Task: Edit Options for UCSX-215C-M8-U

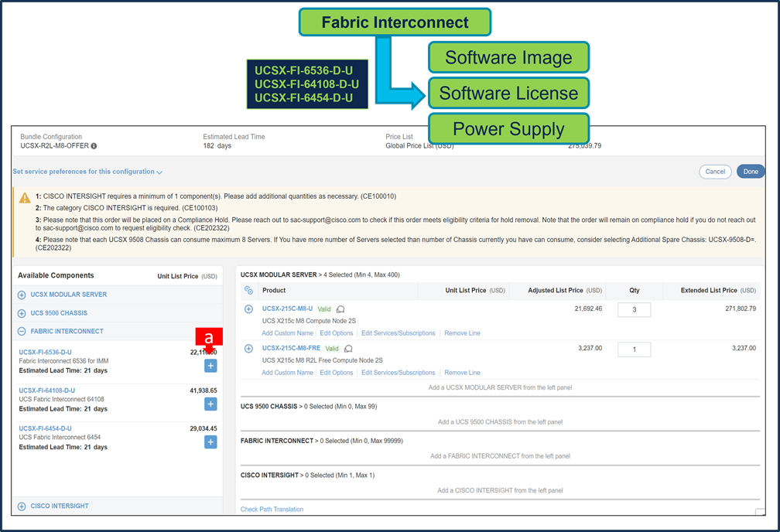Action: tap(337, 333)
